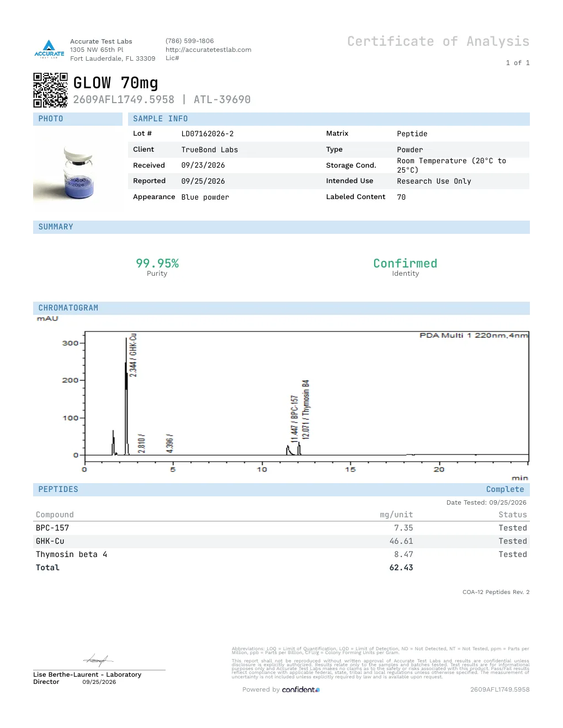Click the Thymosin B4 peak label at 12.071

306,409
